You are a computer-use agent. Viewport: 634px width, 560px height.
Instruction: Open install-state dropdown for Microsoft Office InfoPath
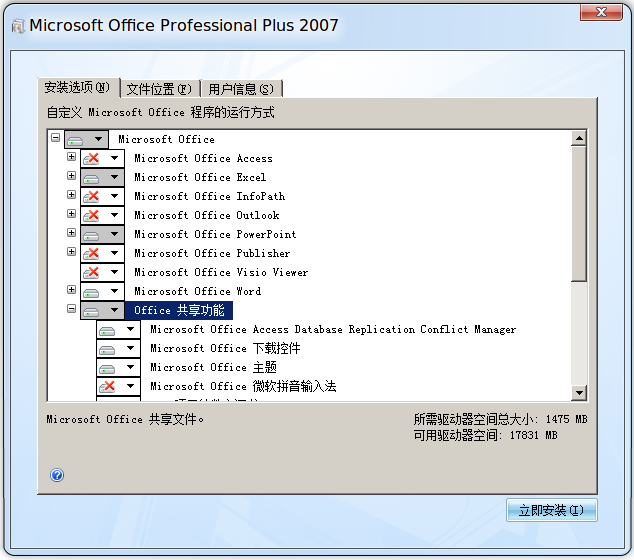[103, 197]
